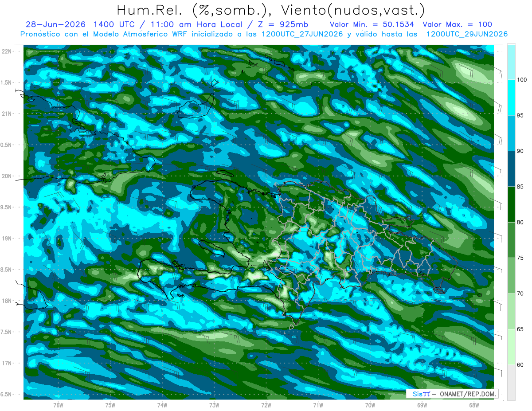Click the 'Valor Min. = 50.1534' text
Screen dimensions: 532x411
click(372, 24)
